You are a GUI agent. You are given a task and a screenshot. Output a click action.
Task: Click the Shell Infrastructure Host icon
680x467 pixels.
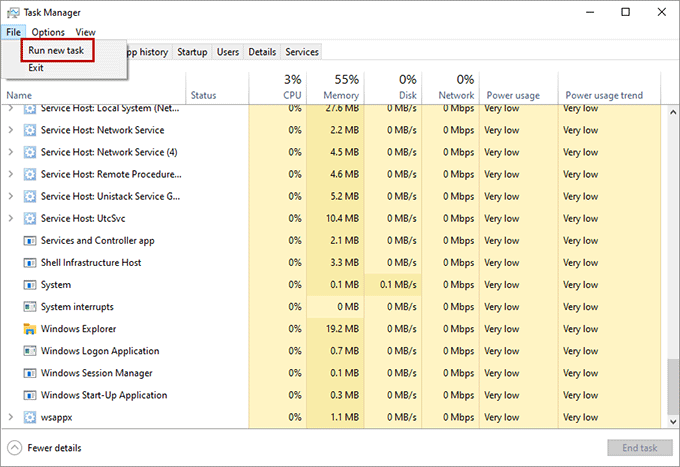[x=29, y=263]
